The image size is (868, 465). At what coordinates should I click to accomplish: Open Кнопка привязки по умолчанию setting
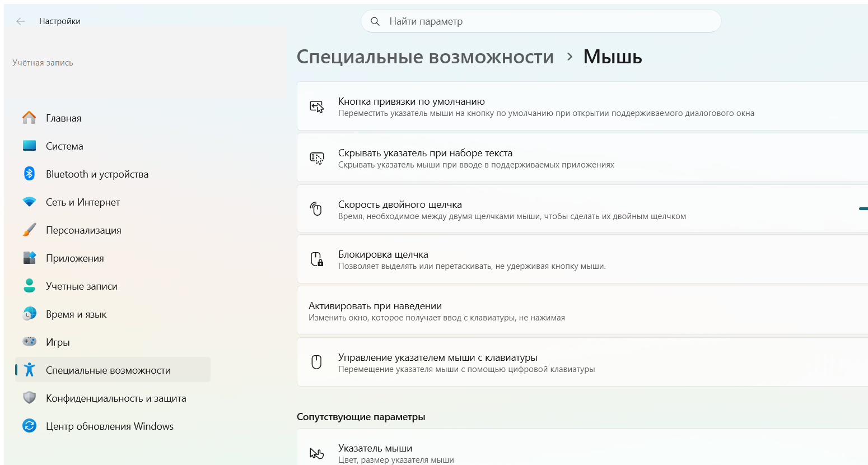(x=582, y=106)
